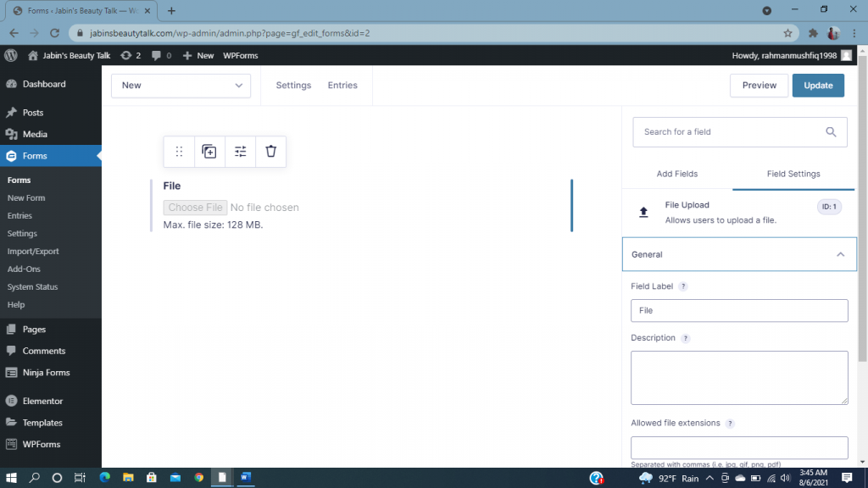
Task: Click the Preview button
Action: [759, 86]
